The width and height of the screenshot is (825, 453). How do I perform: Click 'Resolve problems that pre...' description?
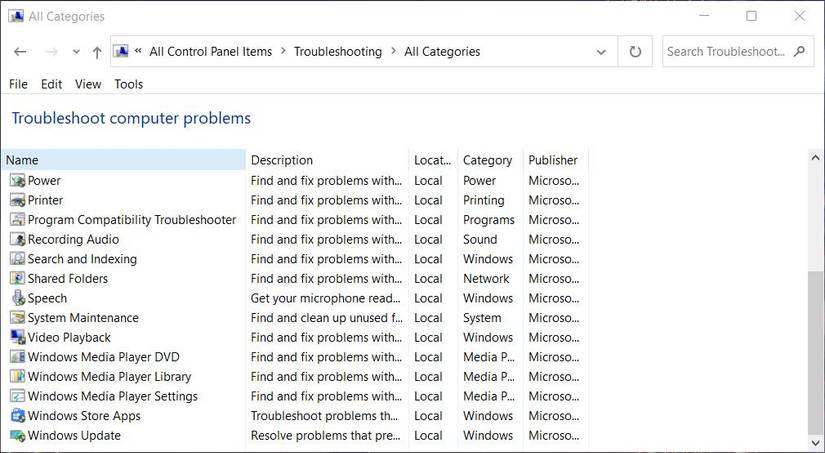click(x=326, y=436)
